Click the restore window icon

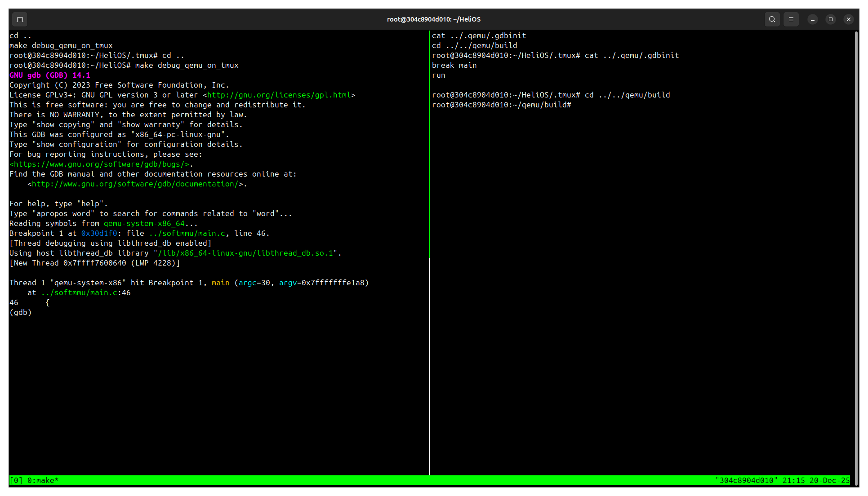coord(831,19)
